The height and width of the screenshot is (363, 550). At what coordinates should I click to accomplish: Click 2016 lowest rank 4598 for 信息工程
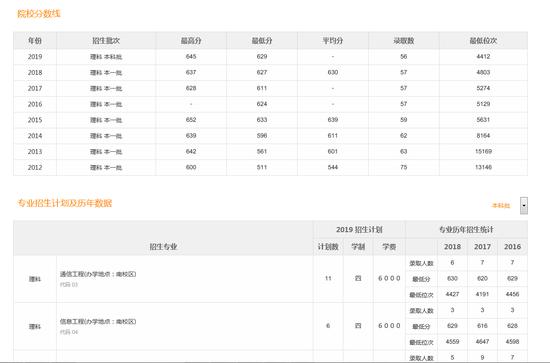[x=512, y=341]
